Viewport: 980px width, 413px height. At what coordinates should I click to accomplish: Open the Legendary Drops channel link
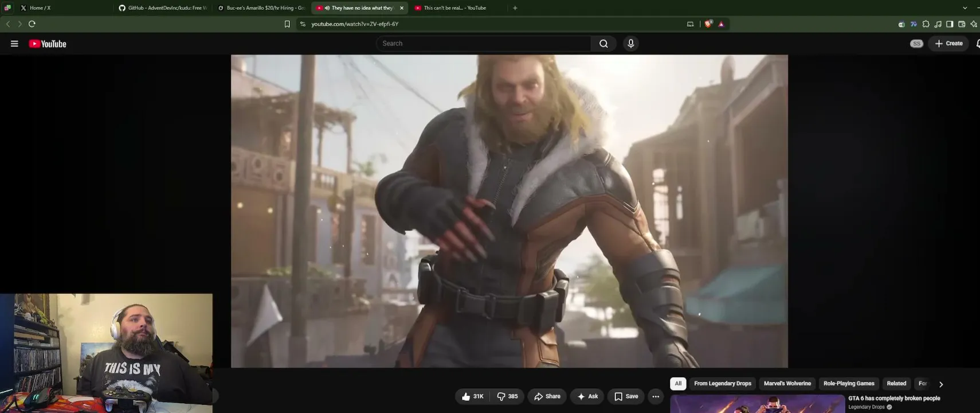click(867, 407)
